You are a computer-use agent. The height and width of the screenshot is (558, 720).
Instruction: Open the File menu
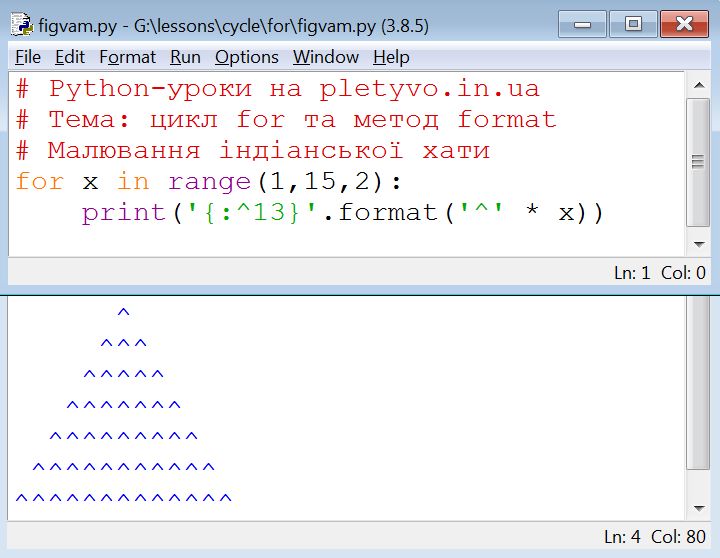pos(28,57)
